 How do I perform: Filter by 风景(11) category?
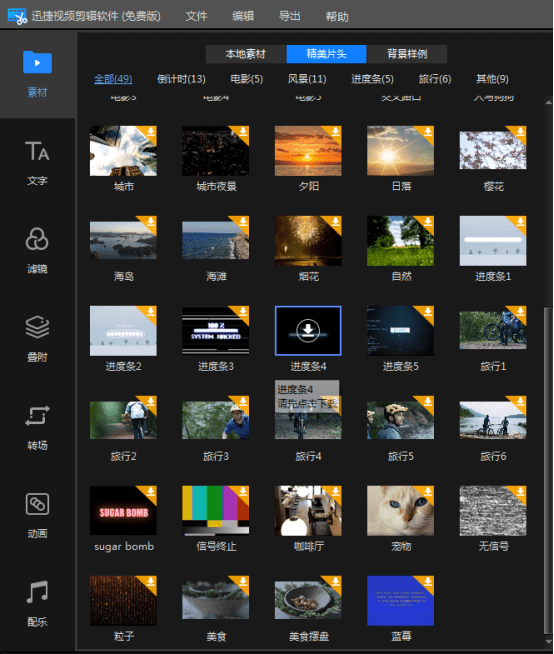tap(307, 79)
